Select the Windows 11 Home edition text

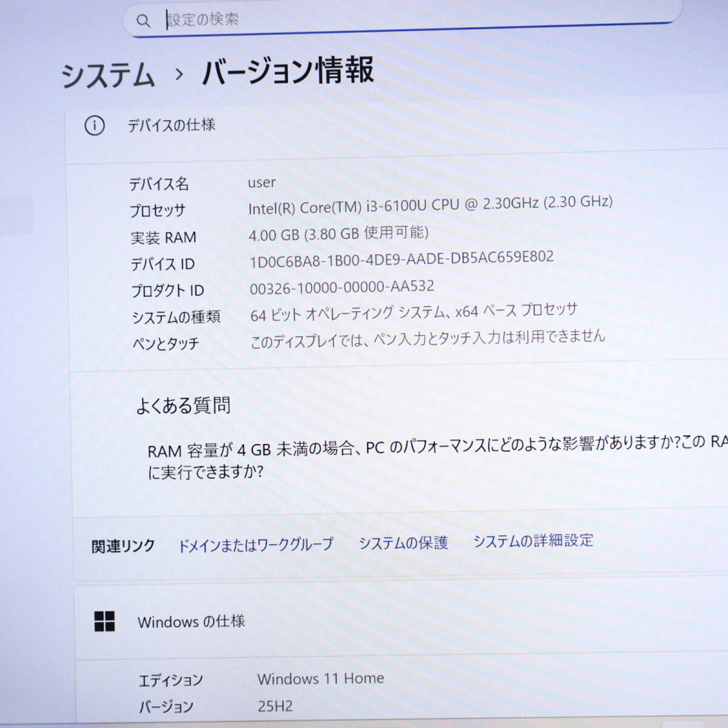[x=321, y=678]
